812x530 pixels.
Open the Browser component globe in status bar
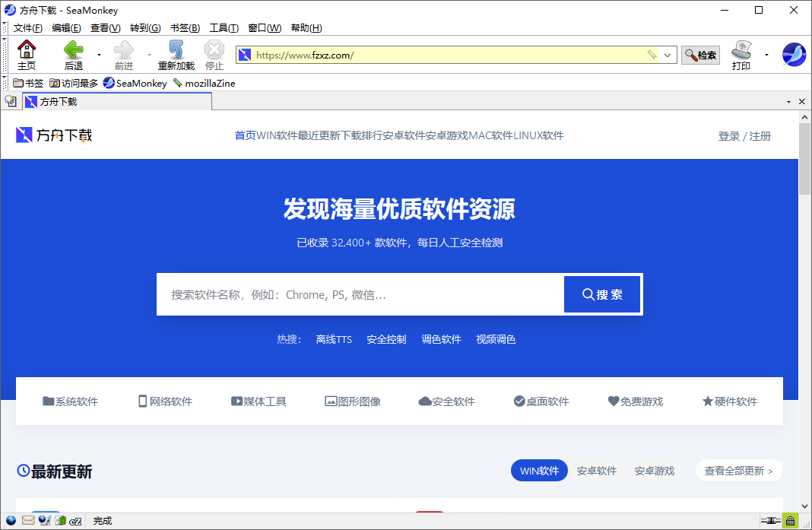tap(11, 520)
